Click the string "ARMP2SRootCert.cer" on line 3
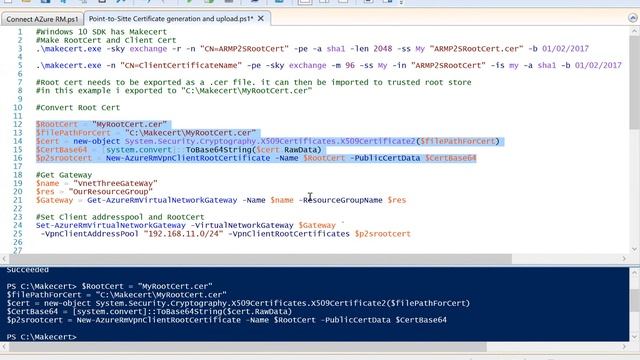 pyautogui.click(x=476, y=49)
